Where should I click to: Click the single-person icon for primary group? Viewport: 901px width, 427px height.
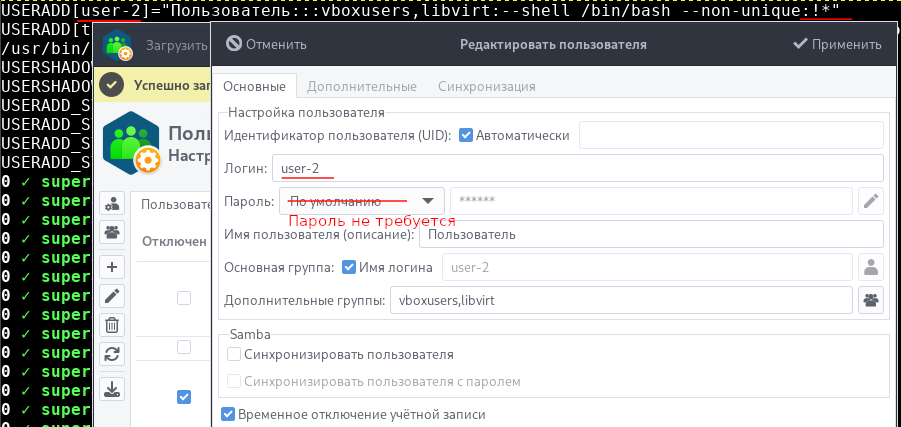(871, 267)
